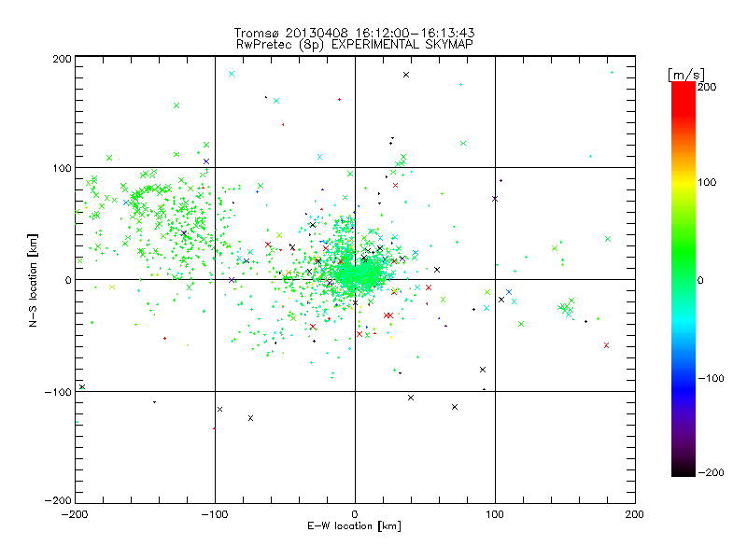The height and width of the screenshot is (560, 747).
Task: Click the red X marker at far lower right
Action: [x=606, y=345]
